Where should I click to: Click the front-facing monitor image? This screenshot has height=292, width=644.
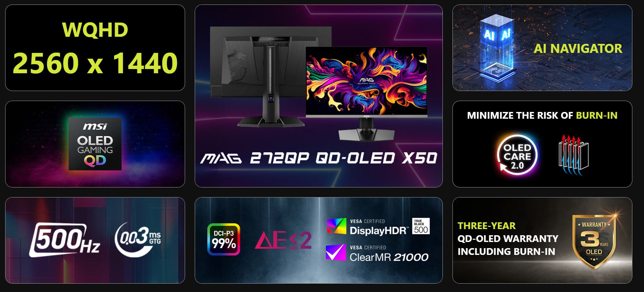point(367,94)
